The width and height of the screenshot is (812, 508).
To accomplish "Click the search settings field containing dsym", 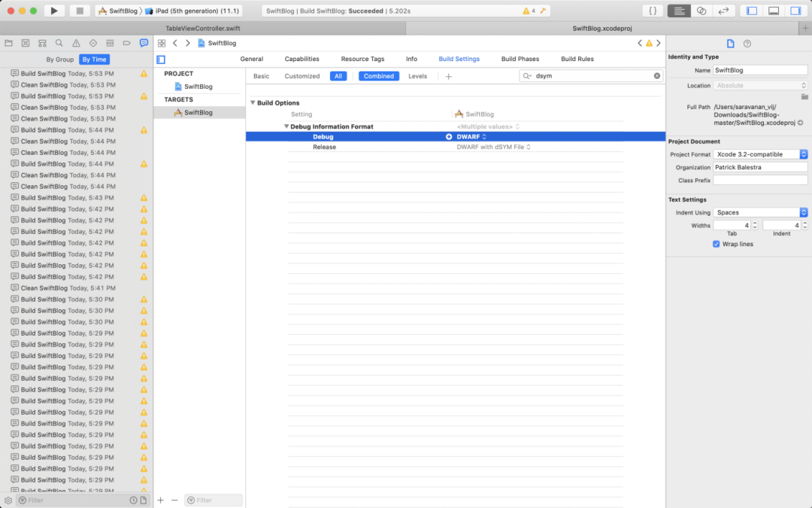I will click(590, 76).
